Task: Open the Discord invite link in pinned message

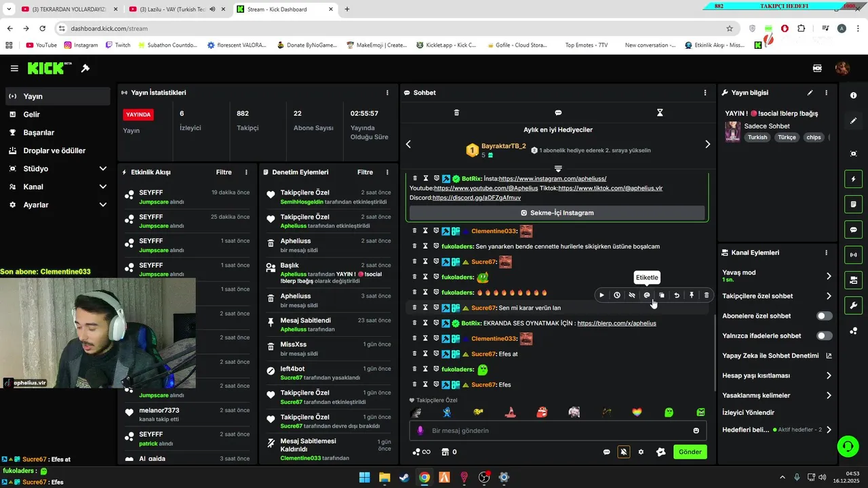Action: tap(476, 198)
